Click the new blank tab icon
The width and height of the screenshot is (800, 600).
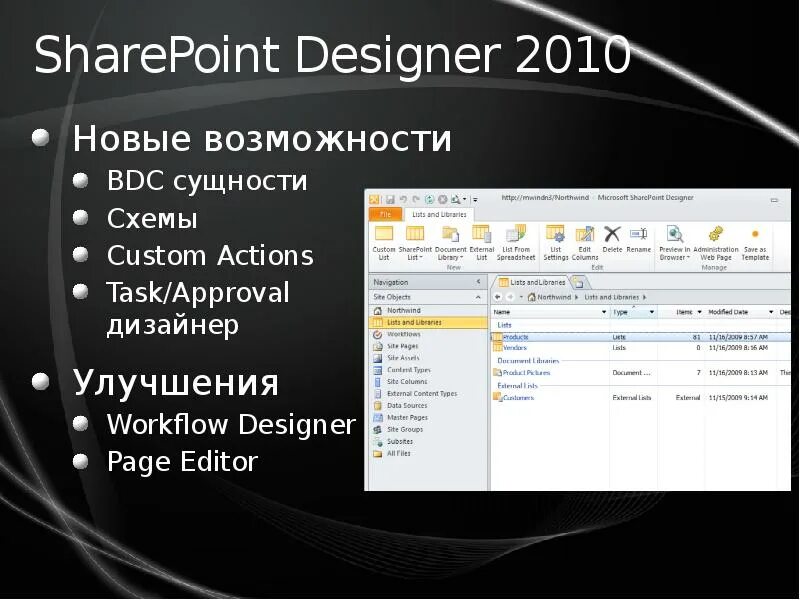pyautogui.click(x=579, y=282)
